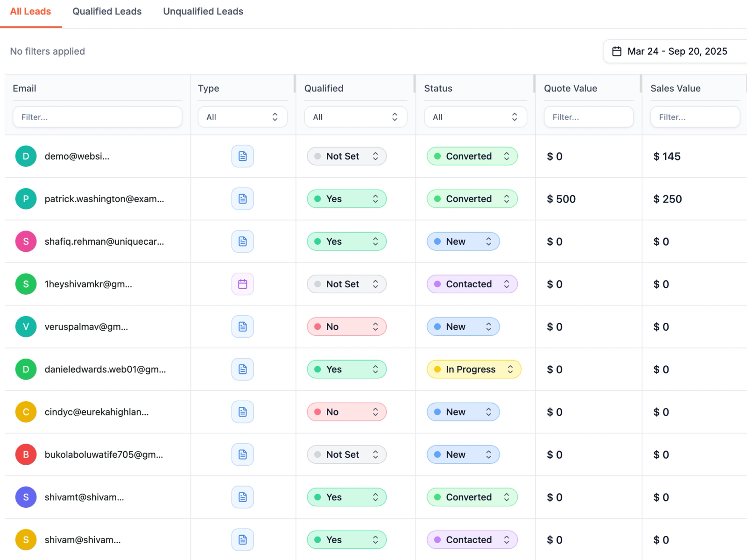The image size is (747, 560).
Task: Open the Type filter All dropdown
Action: click(x=242, y=117)
